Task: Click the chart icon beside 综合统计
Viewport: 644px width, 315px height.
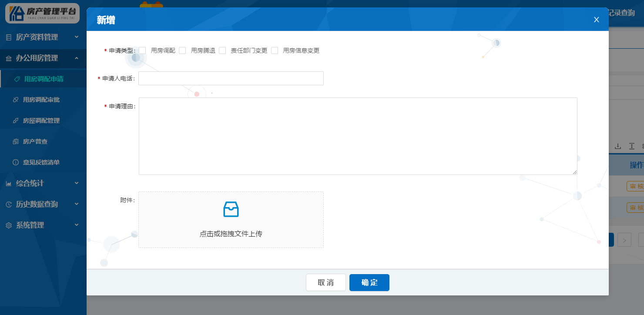Action: click(x=9, y=184)
